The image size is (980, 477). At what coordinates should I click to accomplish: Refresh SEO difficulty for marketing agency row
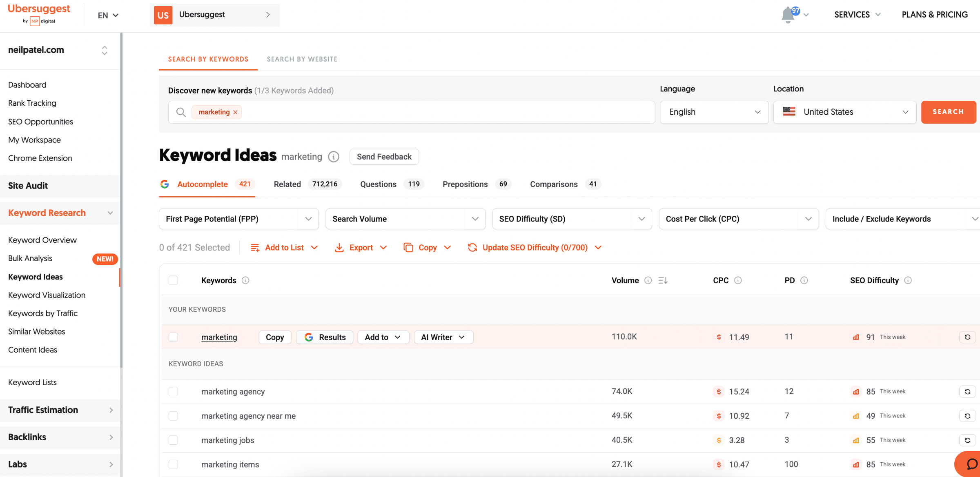click(x=967, y=392)
